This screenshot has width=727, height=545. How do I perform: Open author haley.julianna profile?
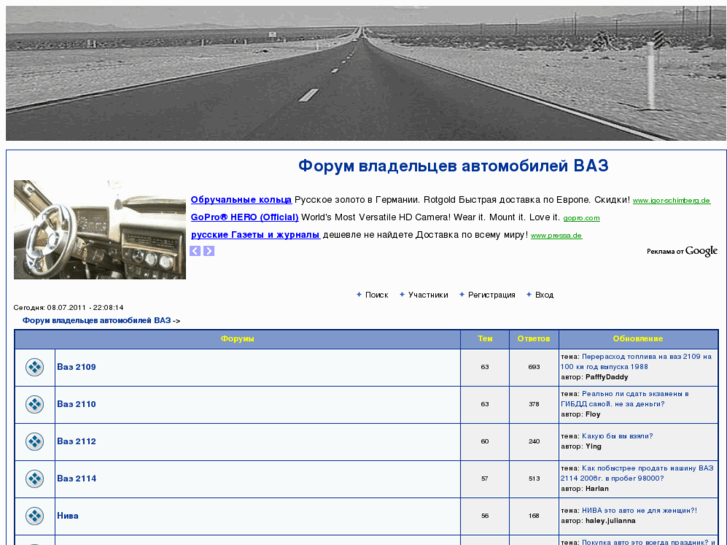[610, 520]
